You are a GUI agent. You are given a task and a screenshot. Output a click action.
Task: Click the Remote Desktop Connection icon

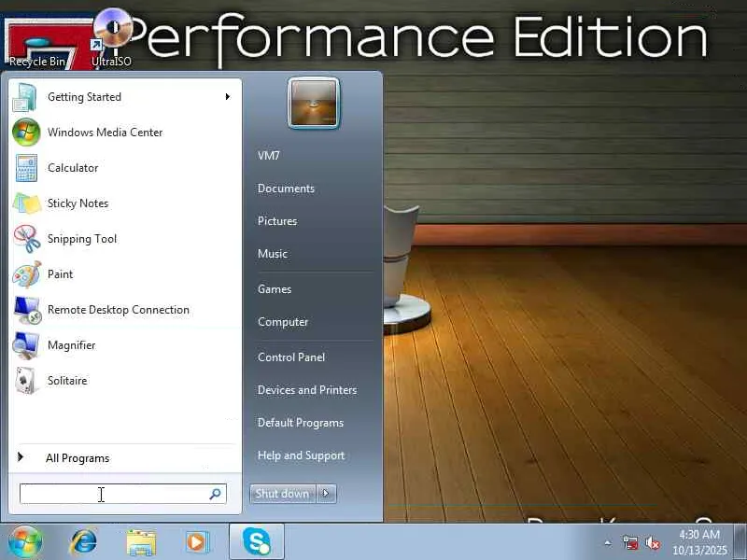click(x=27, y=310)
